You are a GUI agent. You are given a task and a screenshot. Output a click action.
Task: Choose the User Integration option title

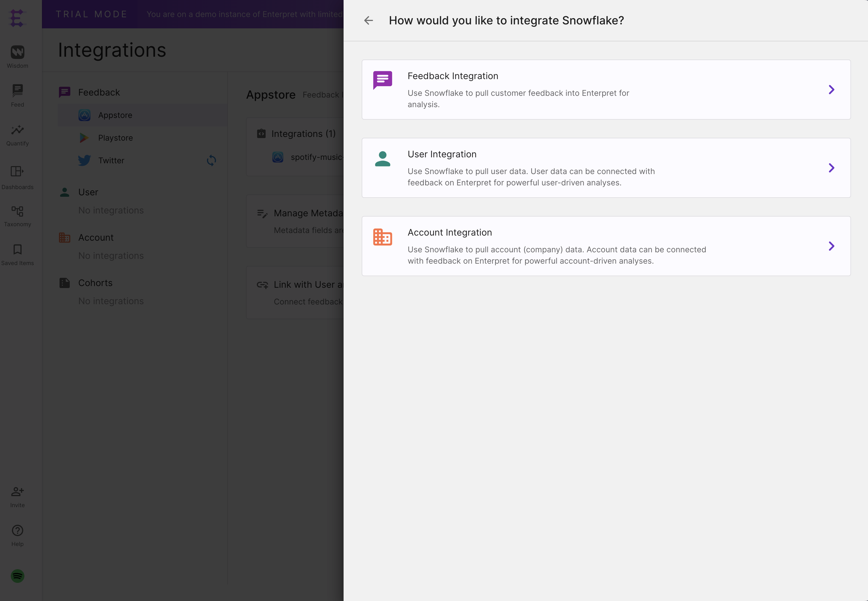tap(442, 155)
